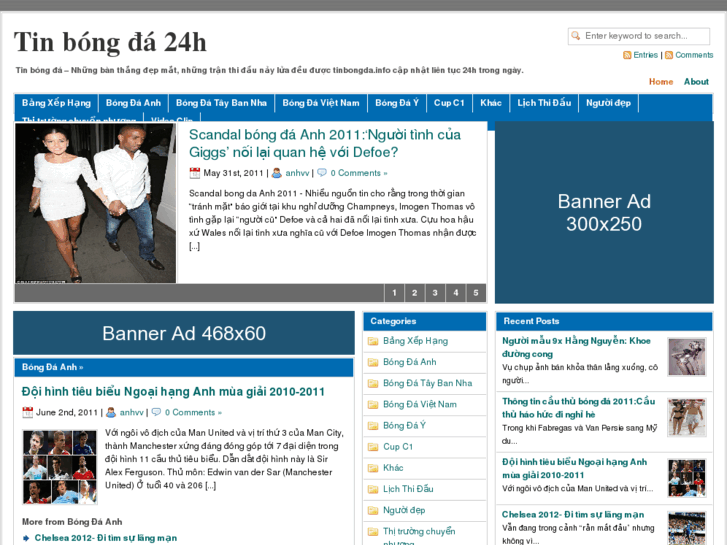727x545 pixels.
Task: Click arrow bullet beside Chelsea 2012 link
Action: [26, 539]
